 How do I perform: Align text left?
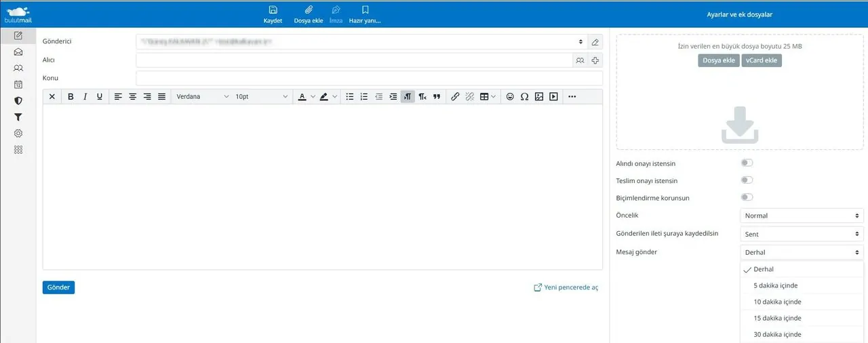pos(118,97)
